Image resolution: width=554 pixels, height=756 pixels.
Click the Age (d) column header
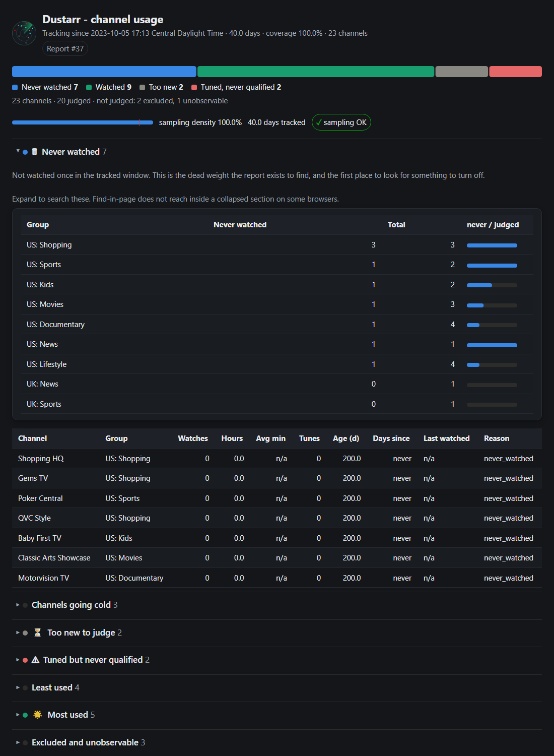[346, 438]
